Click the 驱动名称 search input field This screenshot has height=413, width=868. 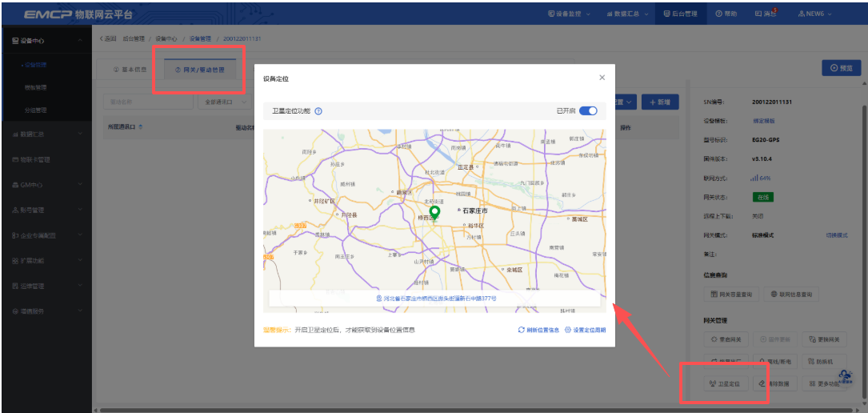[x=147, y=102]
